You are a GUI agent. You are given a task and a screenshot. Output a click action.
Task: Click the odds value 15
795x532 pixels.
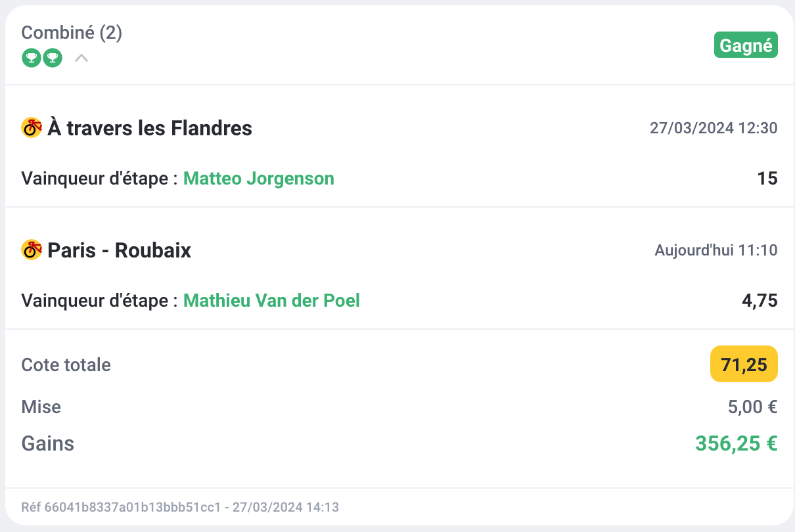click(767, 178)
